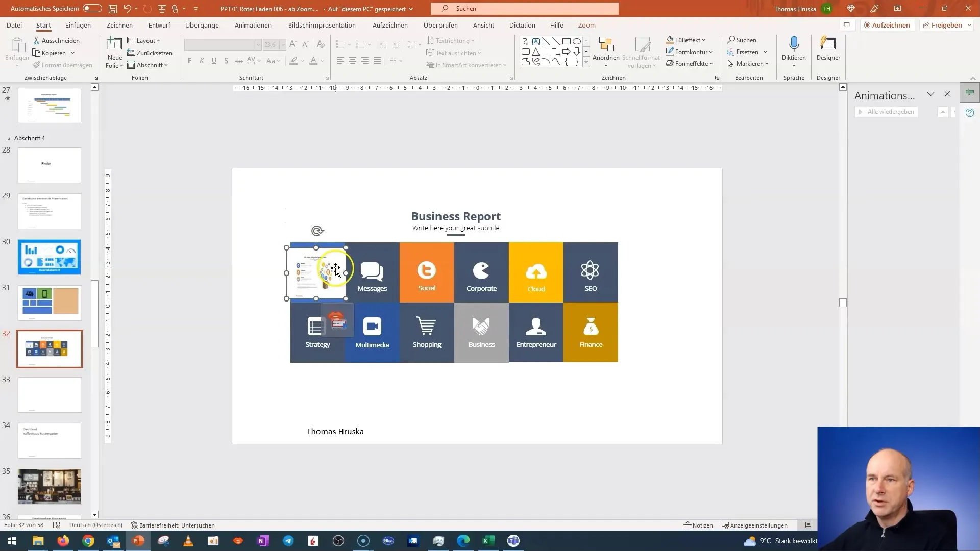Open the Übergänge transitions menu tab
The height and width of the screenshot is (551, 980).
coord(202,25)
